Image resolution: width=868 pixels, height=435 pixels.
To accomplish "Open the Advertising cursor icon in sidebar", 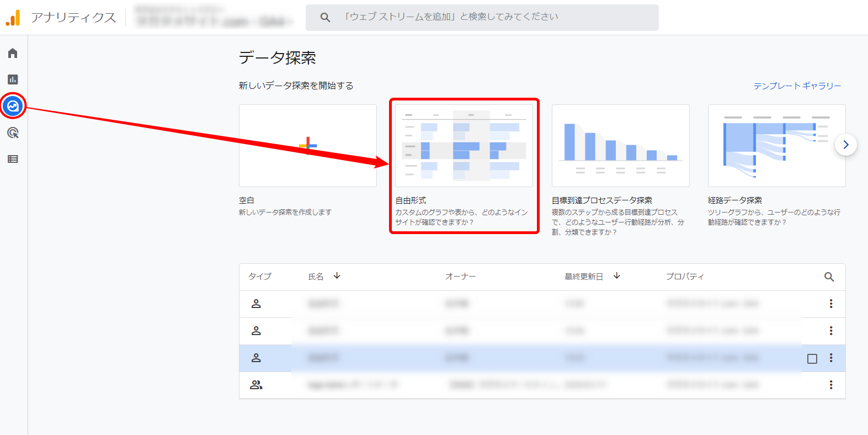I will (13, 132).
